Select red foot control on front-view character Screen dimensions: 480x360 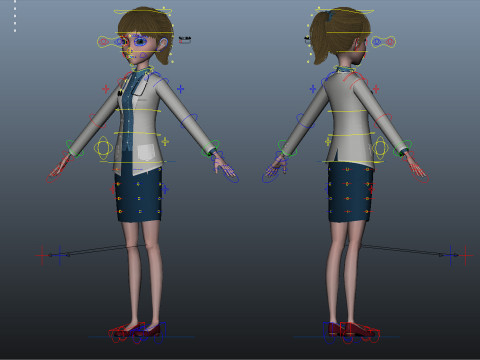[126, 332]
